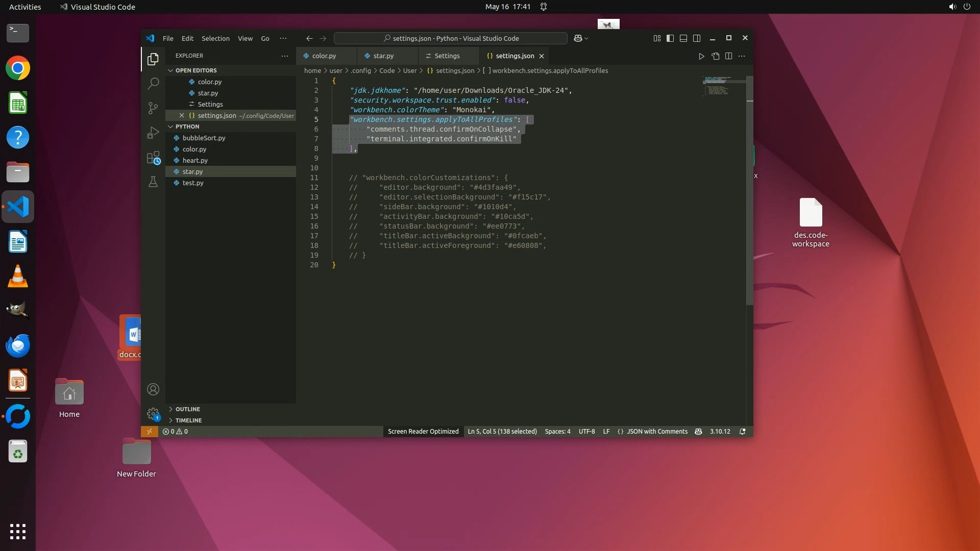The width and height of the screenshot is (980, 551).
Task: Open the Search view in activity bar
Action: (153, 83)
